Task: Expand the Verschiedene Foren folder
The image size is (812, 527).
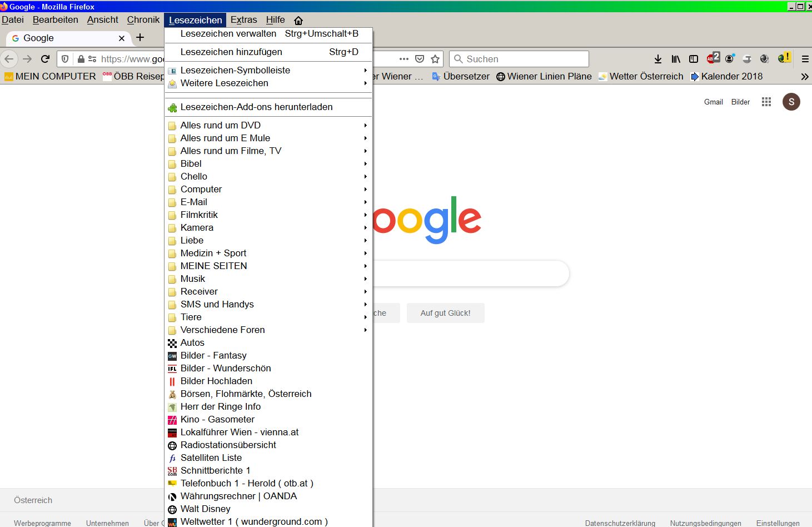Action: (x=269, y=330)
